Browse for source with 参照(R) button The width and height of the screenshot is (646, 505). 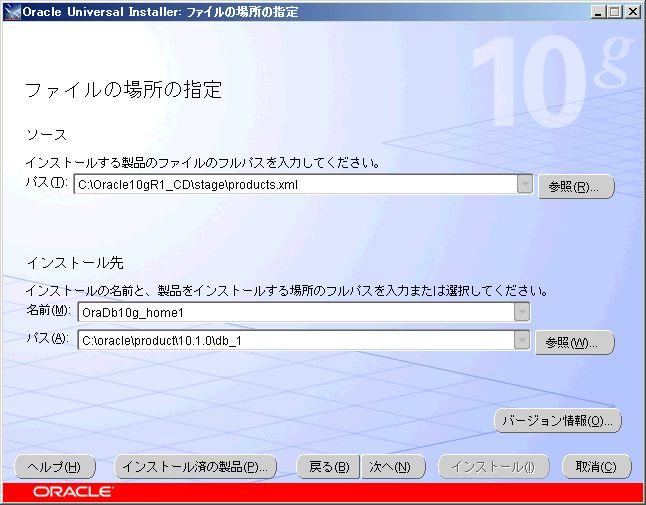(x=576, y=187)
